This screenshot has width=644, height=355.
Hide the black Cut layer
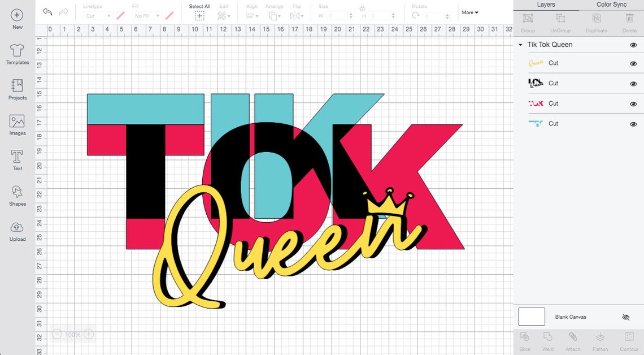click(x=633, y=84)
